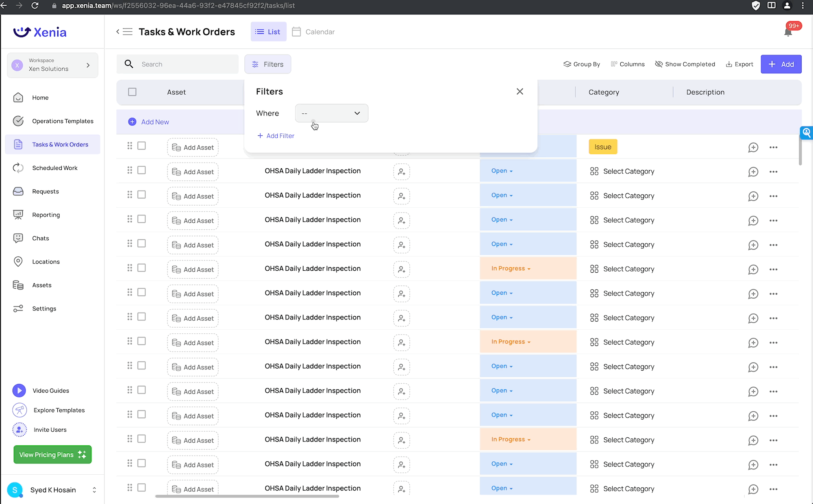Click the add-comment icon on Issue row
Screen dimensions: 813x504
(753, 148)
